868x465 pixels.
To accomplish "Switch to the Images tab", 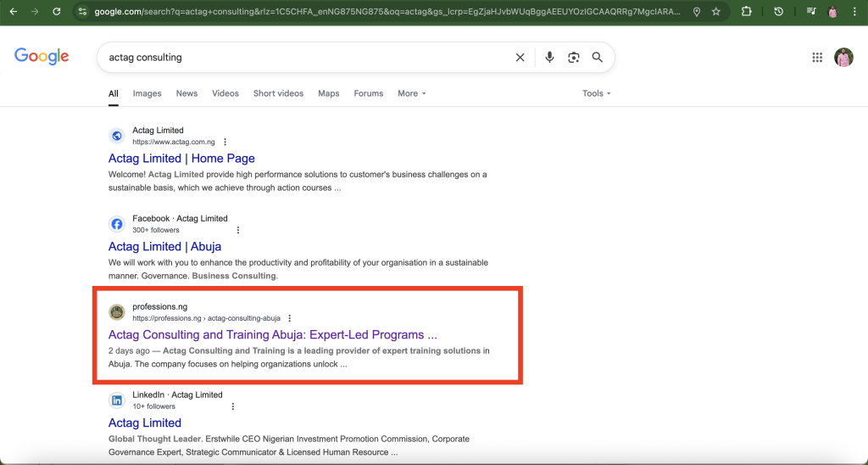I will 147,93.
